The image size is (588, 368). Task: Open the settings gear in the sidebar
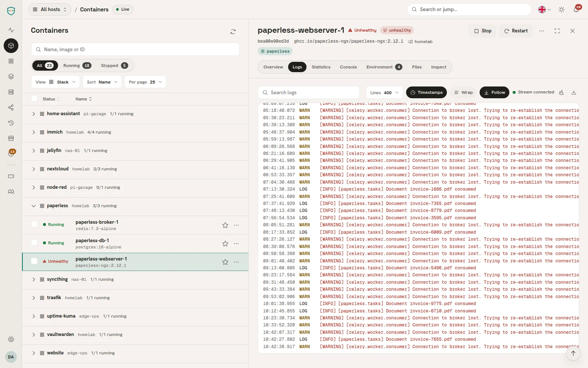click(x=11, y=339)
